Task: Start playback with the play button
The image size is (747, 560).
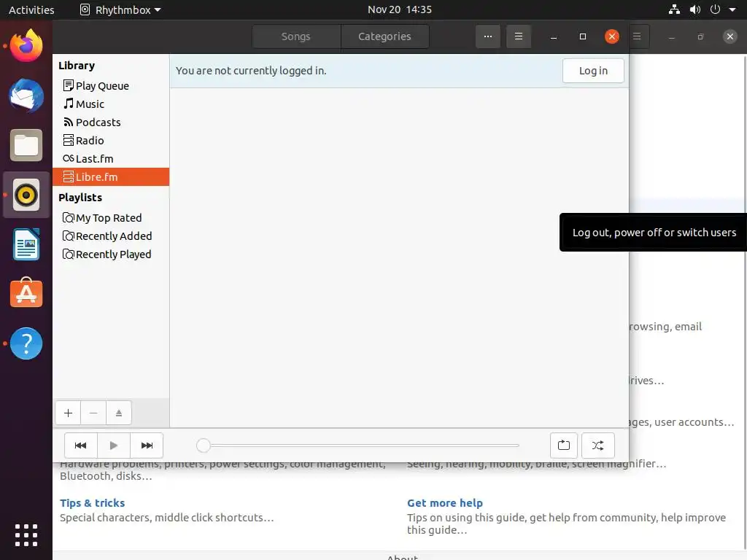Action: click(113, 446)
